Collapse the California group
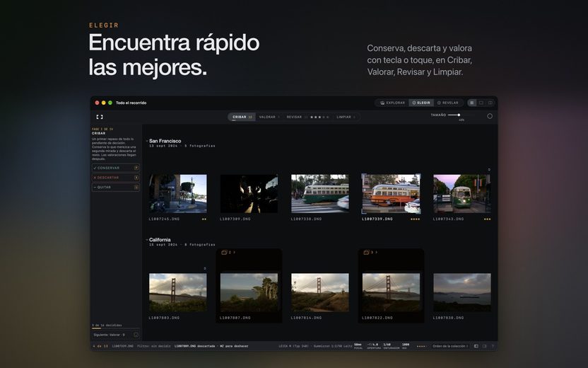Screen dimensions: 588x368 [x=147, y=240]
